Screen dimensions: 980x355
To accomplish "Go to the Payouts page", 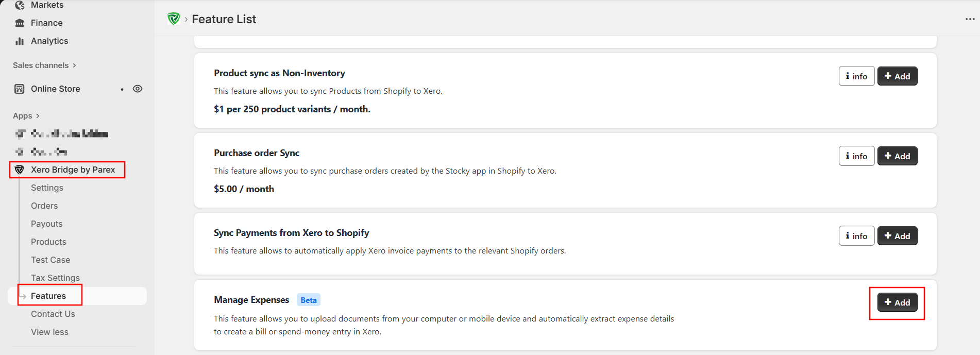I will point(46,224).
